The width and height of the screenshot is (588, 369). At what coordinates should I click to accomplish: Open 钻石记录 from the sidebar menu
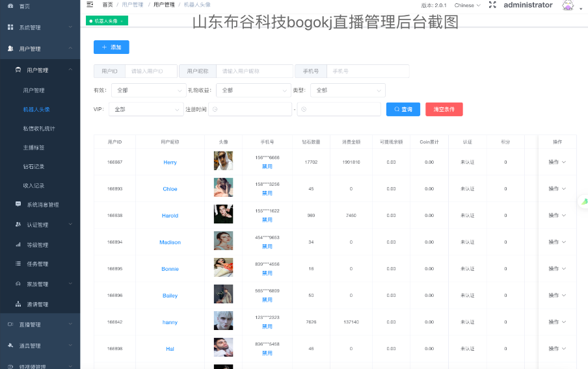[34, 166]
